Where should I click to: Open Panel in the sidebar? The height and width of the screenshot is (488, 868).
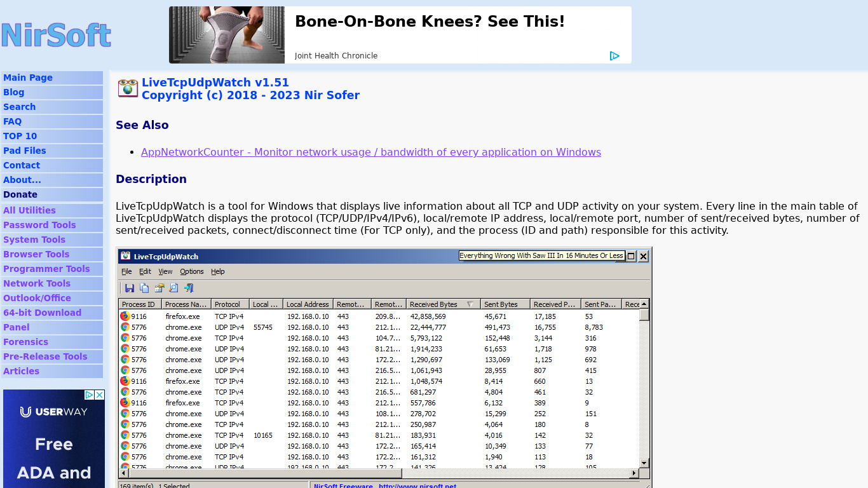(16, 327)
